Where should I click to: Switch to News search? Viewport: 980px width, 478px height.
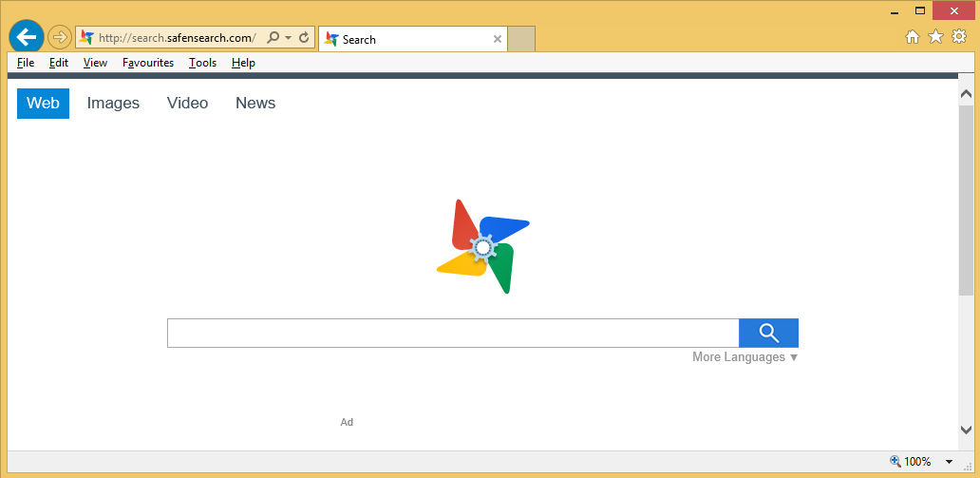click(255, 104)
